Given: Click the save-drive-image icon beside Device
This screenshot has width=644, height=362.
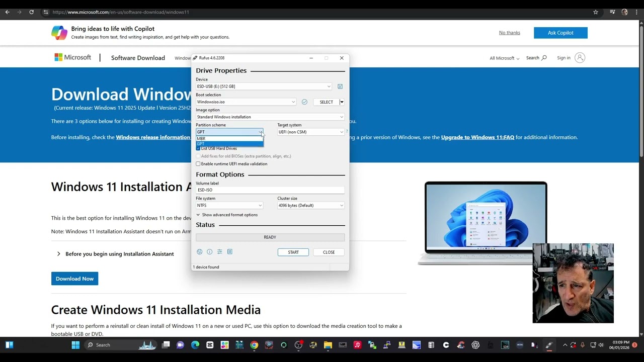Looking at the screenshot, I should click(x=340, y=86).
